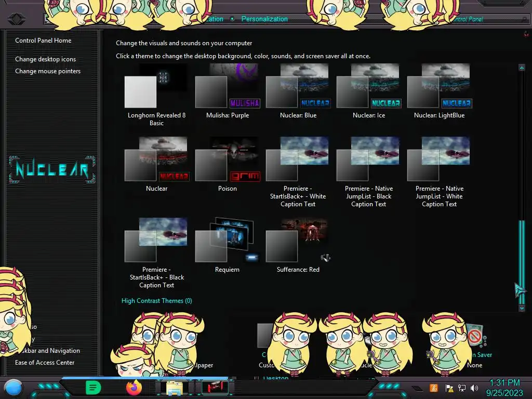Screen dimensions: 532x399
Task: Click the scroll down arrow of theme list
Action: [x=522, y=308]
